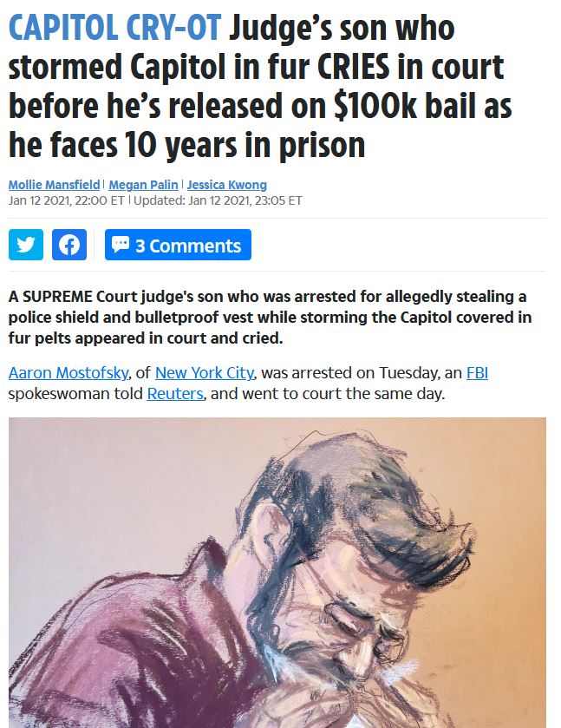View Jessica Kwong's author page
This screenshot has height=728, width=561.
pyautogui.click(x=227, y=185)
